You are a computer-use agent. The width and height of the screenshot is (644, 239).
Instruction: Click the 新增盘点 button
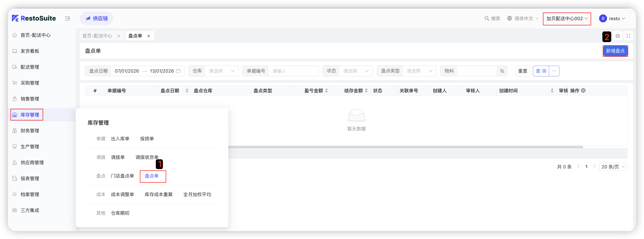tap(615, 51)
